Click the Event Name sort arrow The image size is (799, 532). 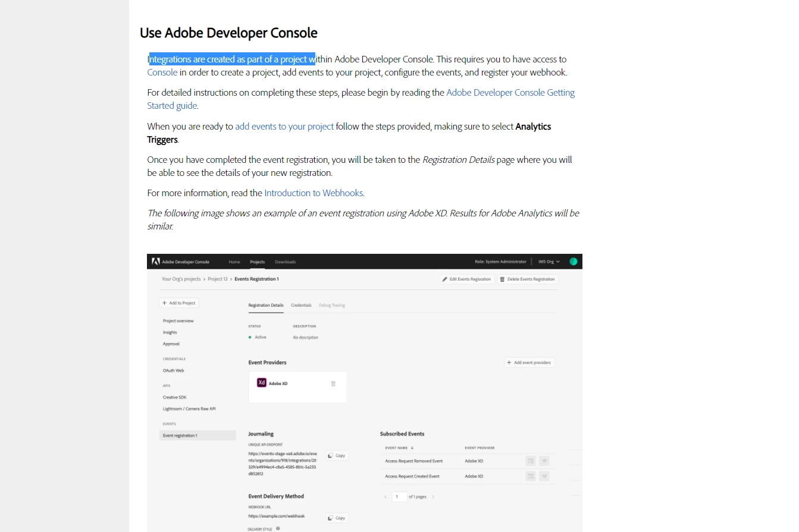pos(412,448)
